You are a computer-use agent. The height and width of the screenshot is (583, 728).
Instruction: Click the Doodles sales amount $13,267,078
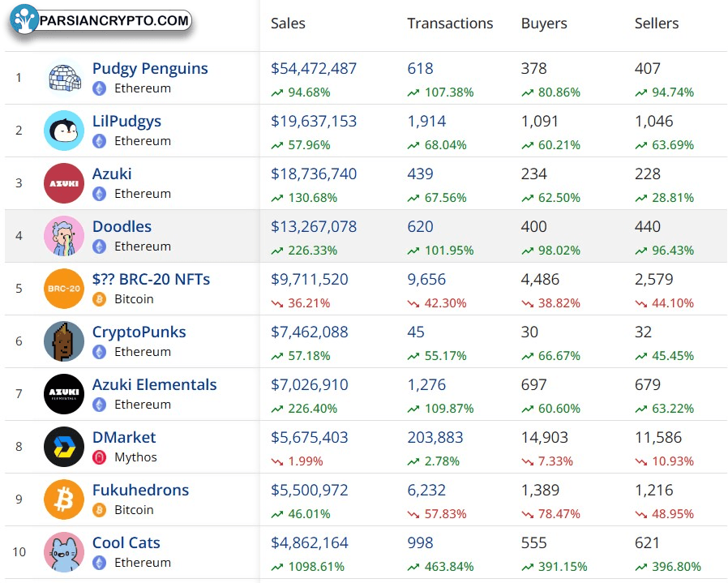coord(314,227)
